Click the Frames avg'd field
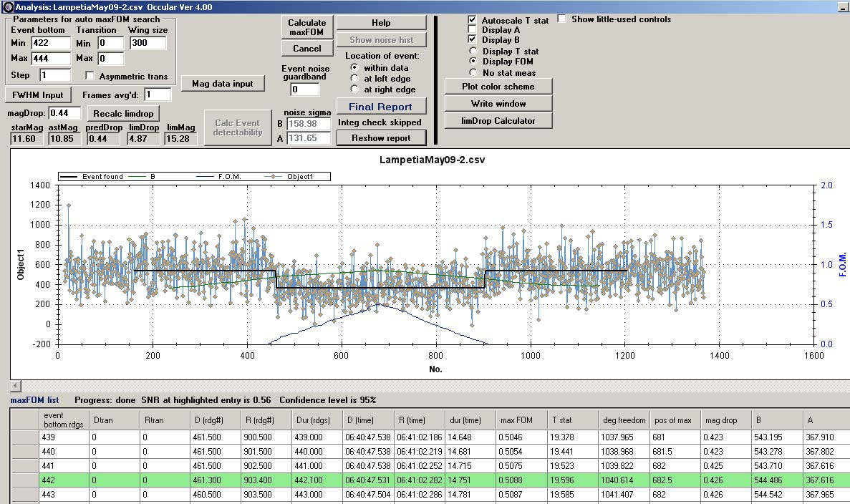 tap(158, 94)
